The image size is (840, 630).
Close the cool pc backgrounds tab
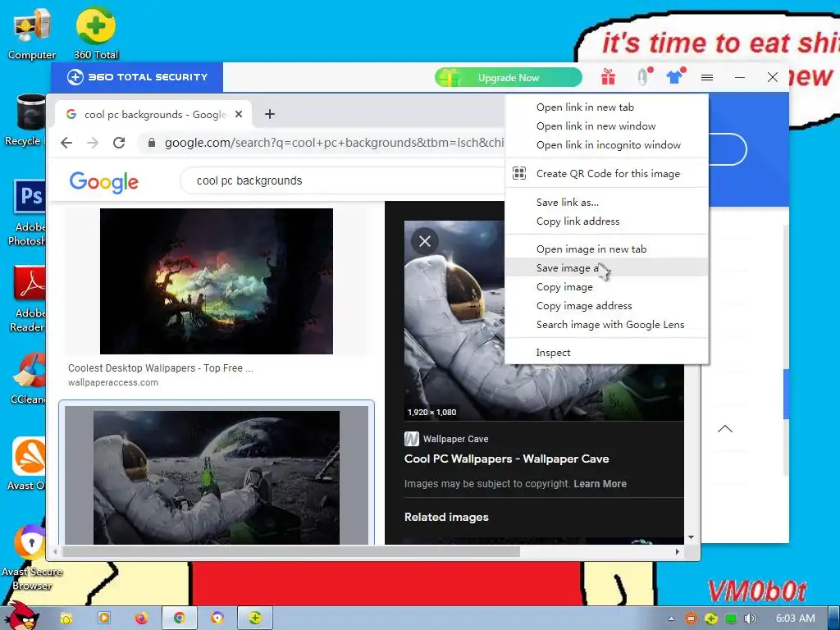tap(239, 114)
